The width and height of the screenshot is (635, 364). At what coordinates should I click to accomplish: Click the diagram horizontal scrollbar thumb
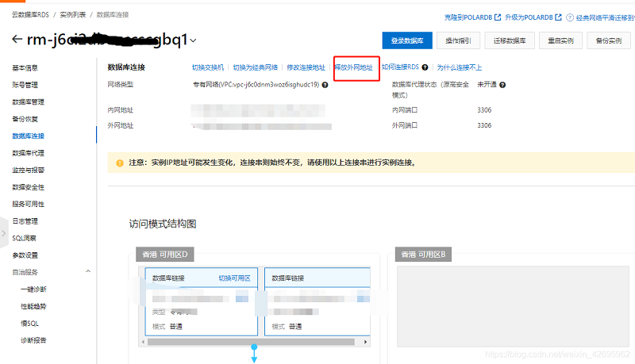pyautogui.click(x=251, y=342)
